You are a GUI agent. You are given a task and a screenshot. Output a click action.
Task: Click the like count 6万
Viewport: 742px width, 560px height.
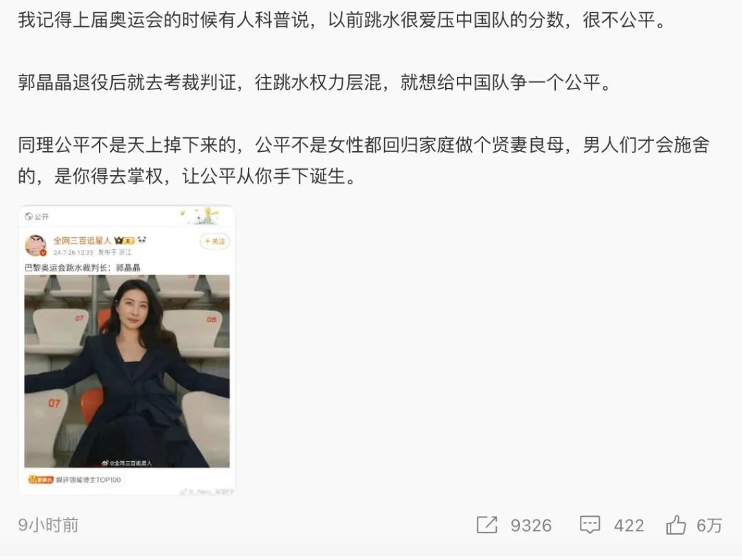point(709,526)
